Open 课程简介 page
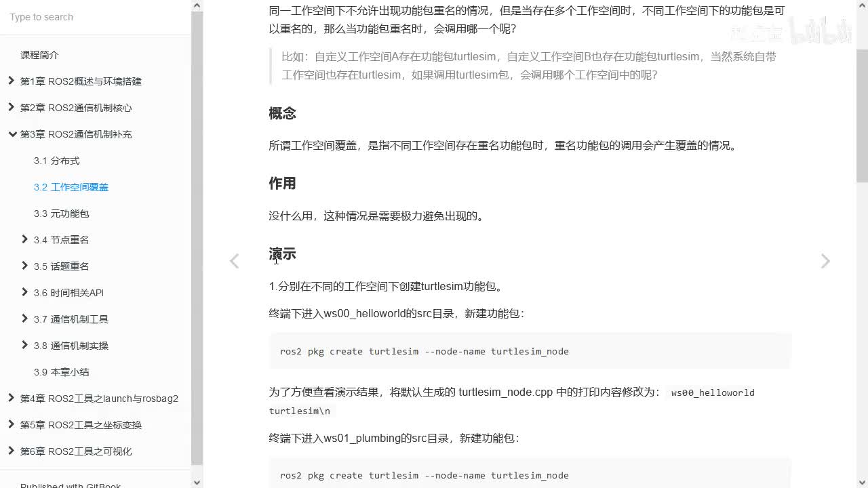Screen dimensions: 868x488 (39, 55)
